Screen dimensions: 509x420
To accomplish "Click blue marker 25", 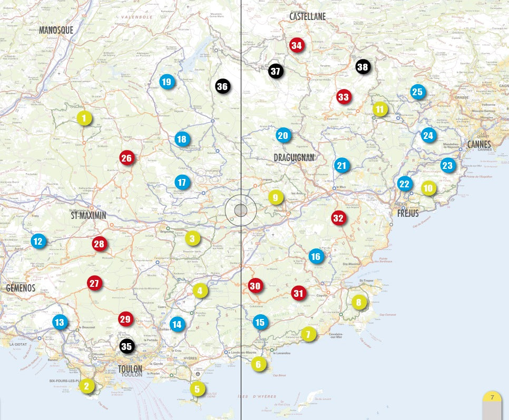I will pyautogui.click(x=417, y=92).
